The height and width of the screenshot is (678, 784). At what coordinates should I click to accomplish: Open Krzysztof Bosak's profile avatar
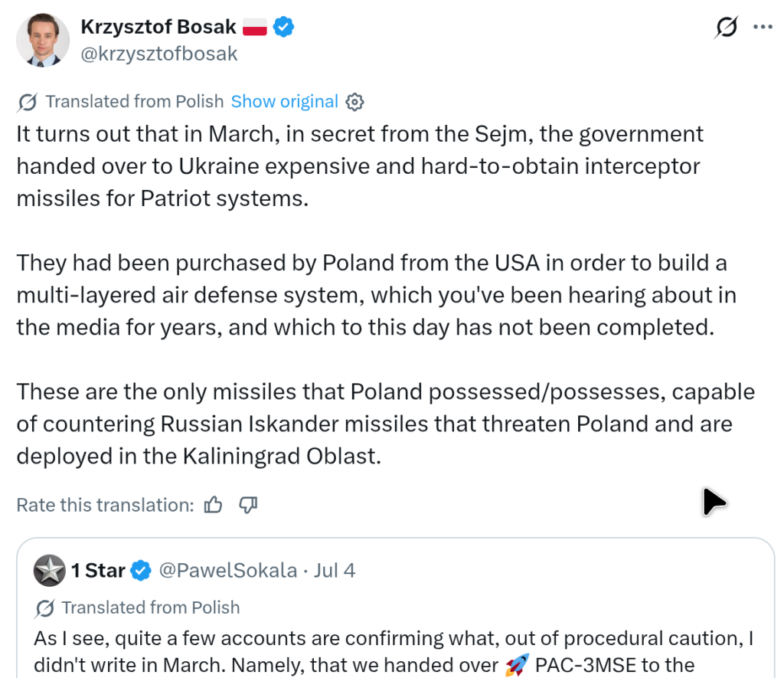pos(43,40)
